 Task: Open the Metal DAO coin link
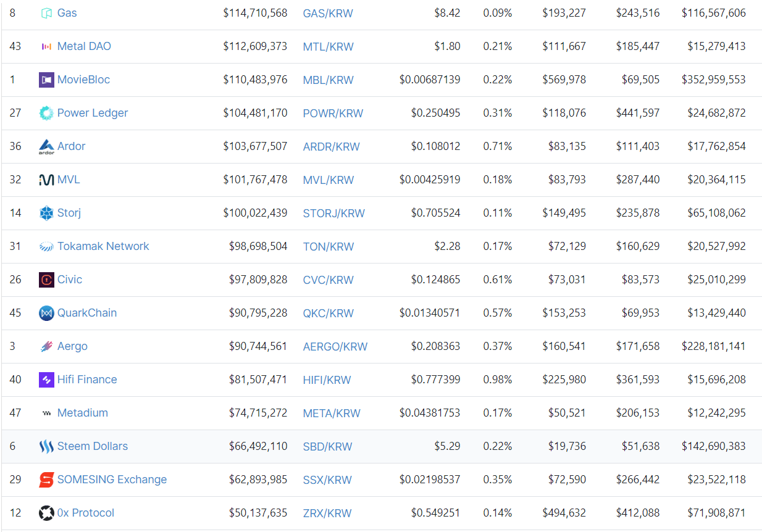point(84,46)
